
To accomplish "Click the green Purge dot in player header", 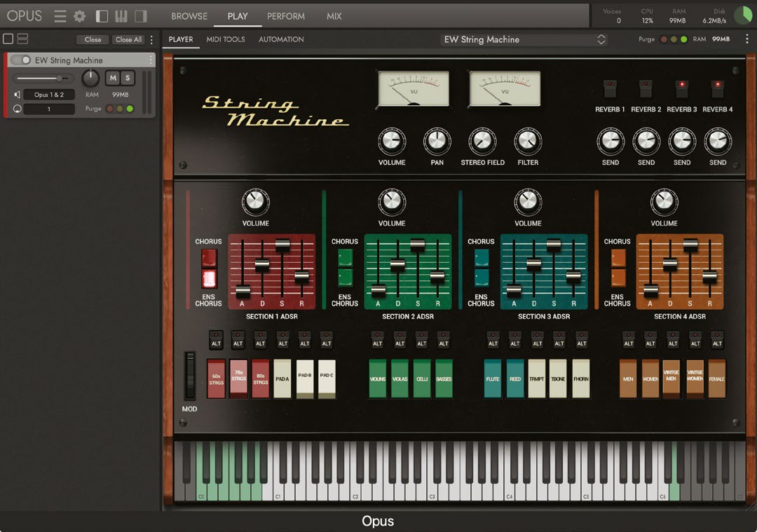I will [683, 39].
